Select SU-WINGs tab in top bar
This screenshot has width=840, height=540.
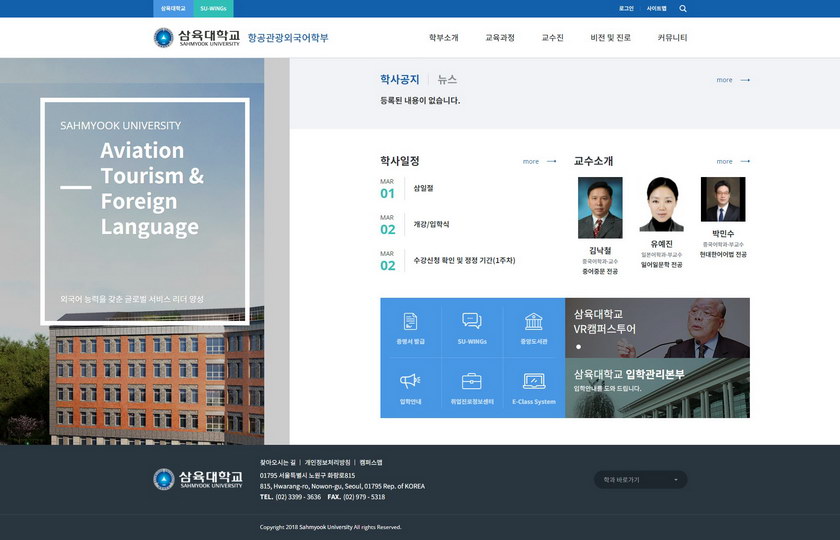coord(213,9)
